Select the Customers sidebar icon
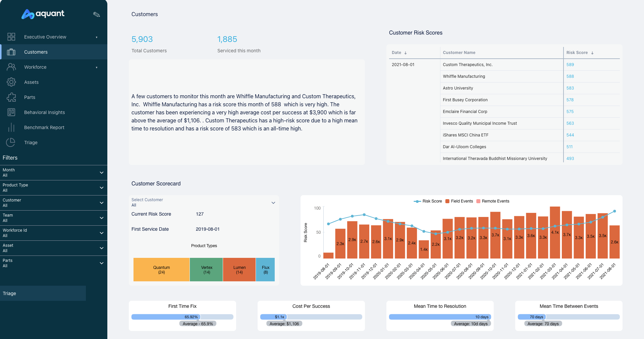The height and width of the screenshot is (339, 644). (11, 52)
